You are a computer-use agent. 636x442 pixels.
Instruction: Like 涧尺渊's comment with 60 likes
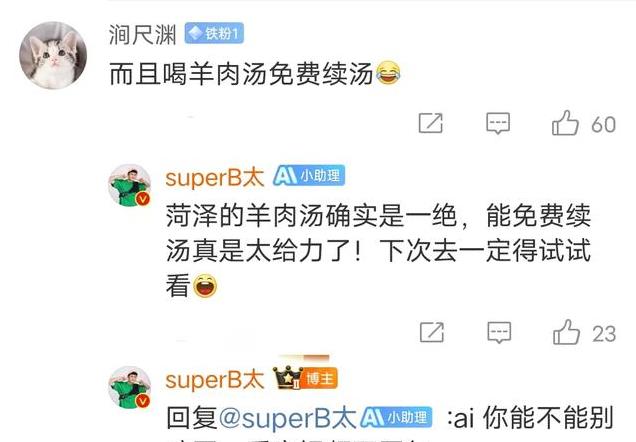click(565, 123)
